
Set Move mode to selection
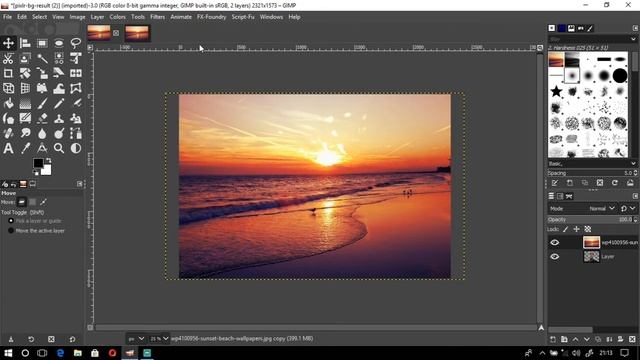click(32, 202)
